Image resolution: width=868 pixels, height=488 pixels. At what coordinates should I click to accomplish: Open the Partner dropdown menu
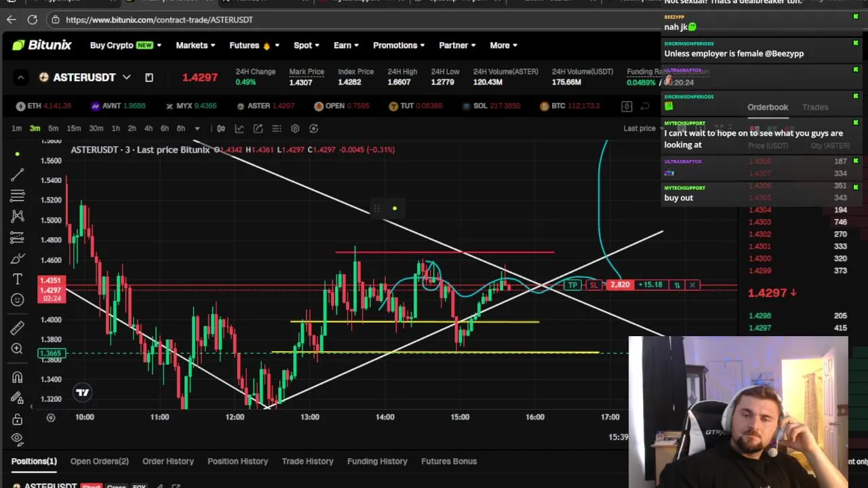click(x=457, y=45)
